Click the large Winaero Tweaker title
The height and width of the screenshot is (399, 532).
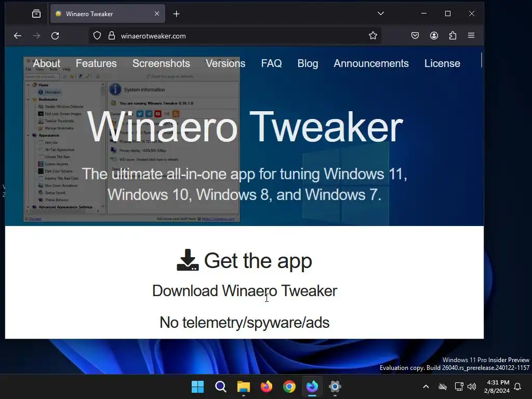click(x=245, y=127)
